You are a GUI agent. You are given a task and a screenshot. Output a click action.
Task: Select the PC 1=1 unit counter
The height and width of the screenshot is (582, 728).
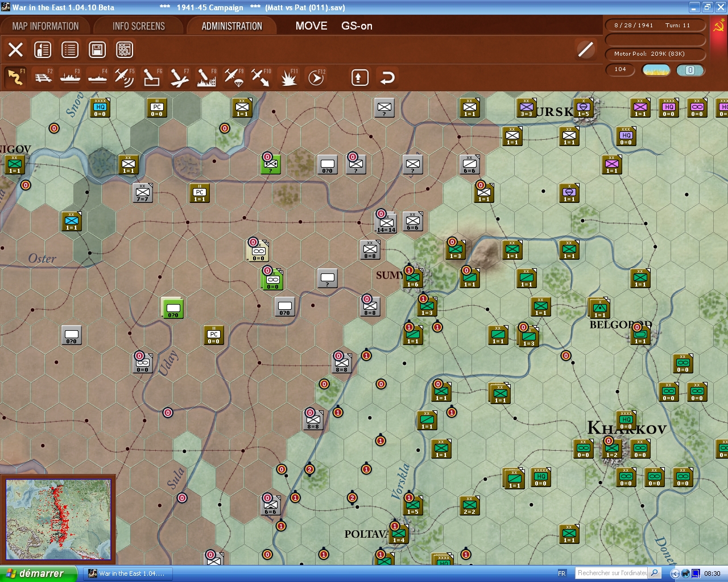click(x=200, y=193)
